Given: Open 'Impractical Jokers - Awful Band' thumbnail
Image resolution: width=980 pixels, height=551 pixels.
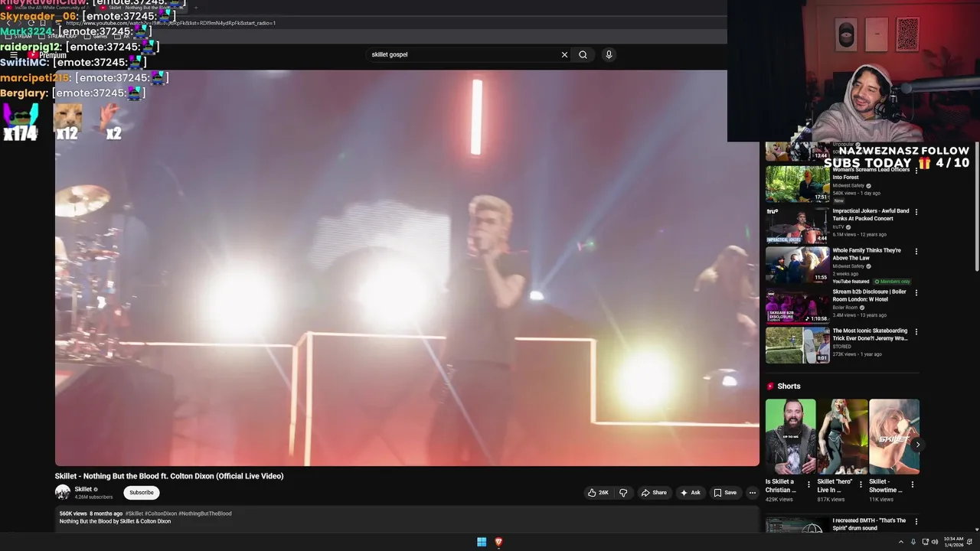Looking at the screenshot, I should point(797,225).
